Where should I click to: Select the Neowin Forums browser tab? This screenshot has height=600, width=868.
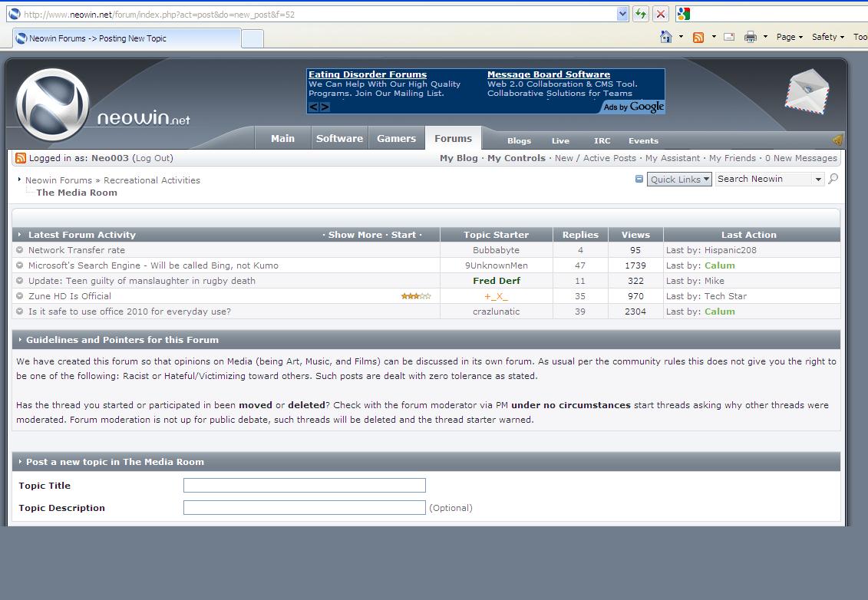point(127,38)
